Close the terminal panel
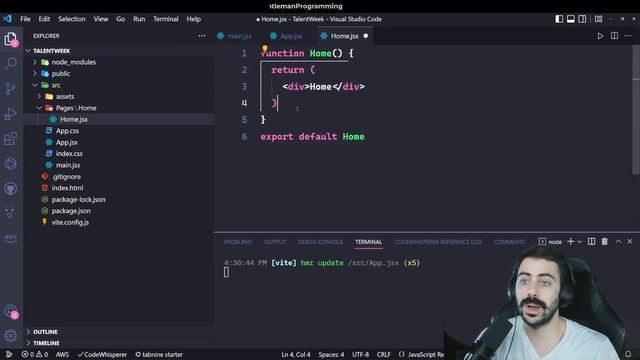This screenshot has height=360, width=640. 630,242
